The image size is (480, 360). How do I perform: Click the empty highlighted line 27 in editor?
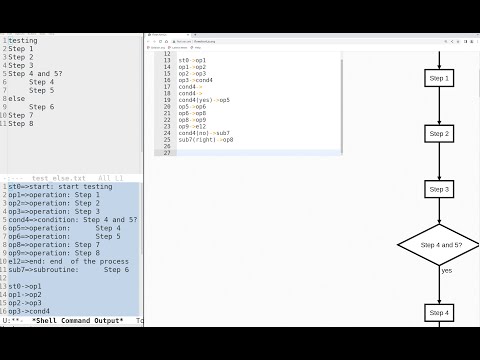point(258,153)
